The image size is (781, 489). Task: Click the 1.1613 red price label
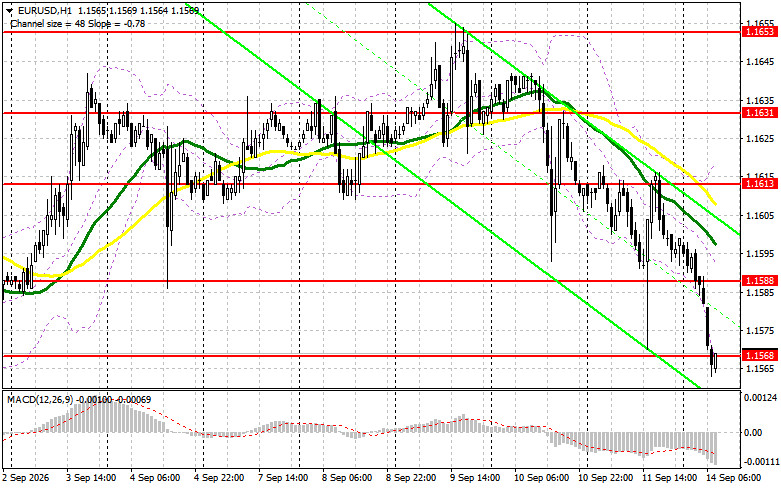pos(760,184)
